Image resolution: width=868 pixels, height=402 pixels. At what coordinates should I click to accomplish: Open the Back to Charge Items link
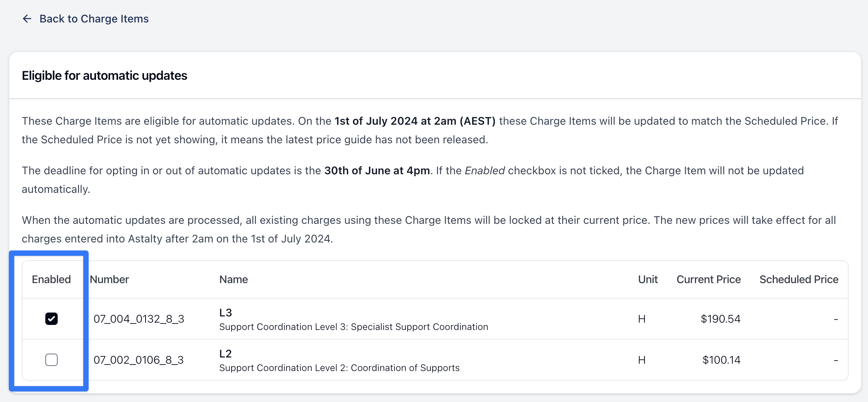point(94,19)
